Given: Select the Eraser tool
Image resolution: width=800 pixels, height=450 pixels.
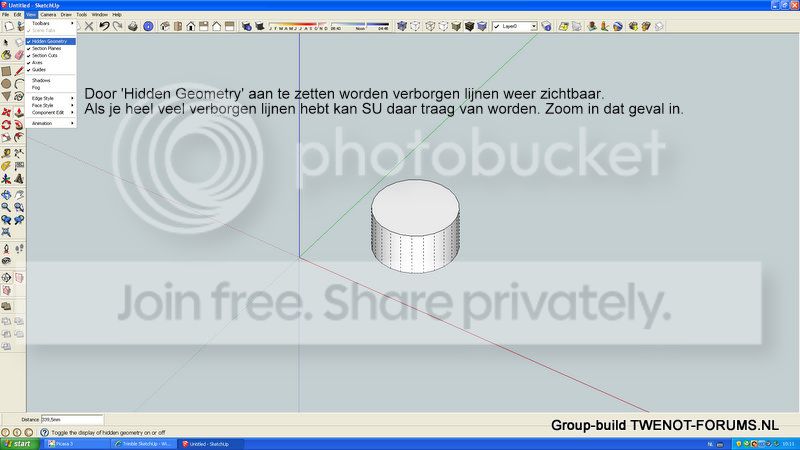Looking at the screenshot, I should pyautogui.click(x=19, y=55).
